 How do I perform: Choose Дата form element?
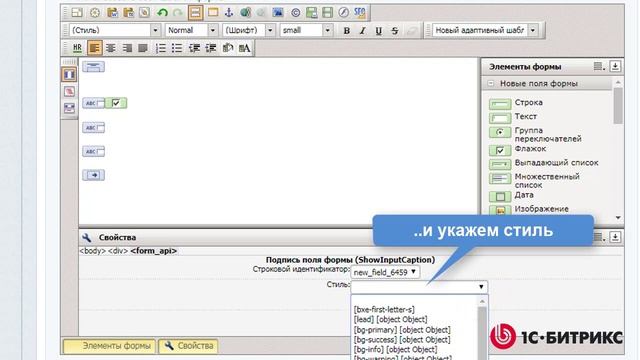point(511,196)
